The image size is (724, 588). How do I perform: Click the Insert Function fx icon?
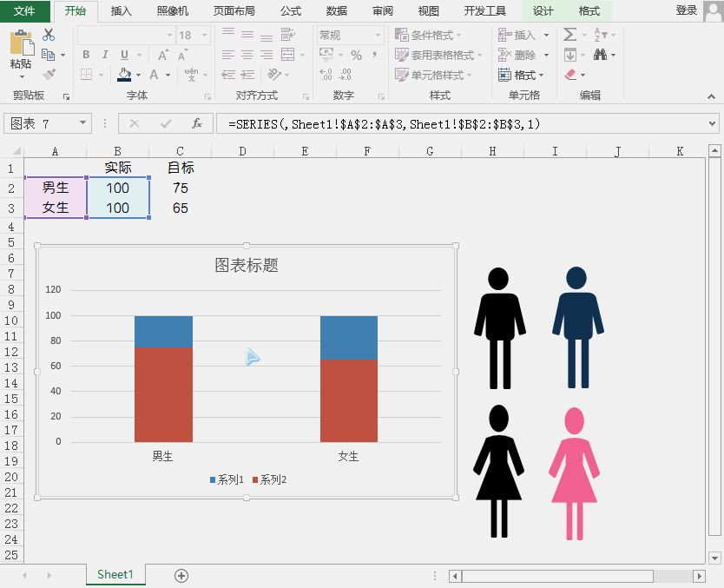click(197, 123)
